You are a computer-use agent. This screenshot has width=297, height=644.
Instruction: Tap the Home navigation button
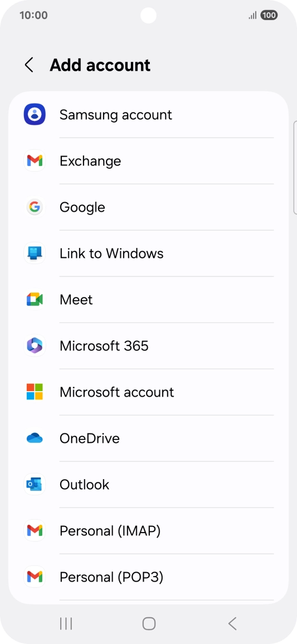tap(149, 623)
